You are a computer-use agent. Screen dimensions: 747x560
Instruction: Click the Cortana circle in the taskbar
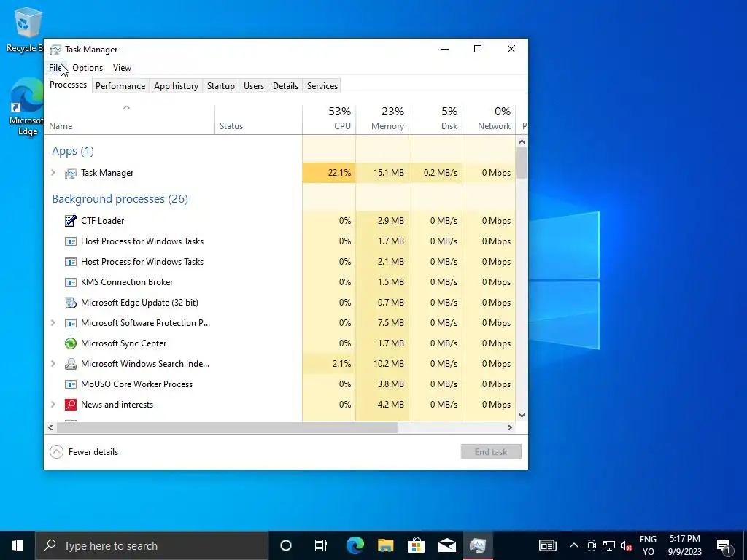click(286, 545)
